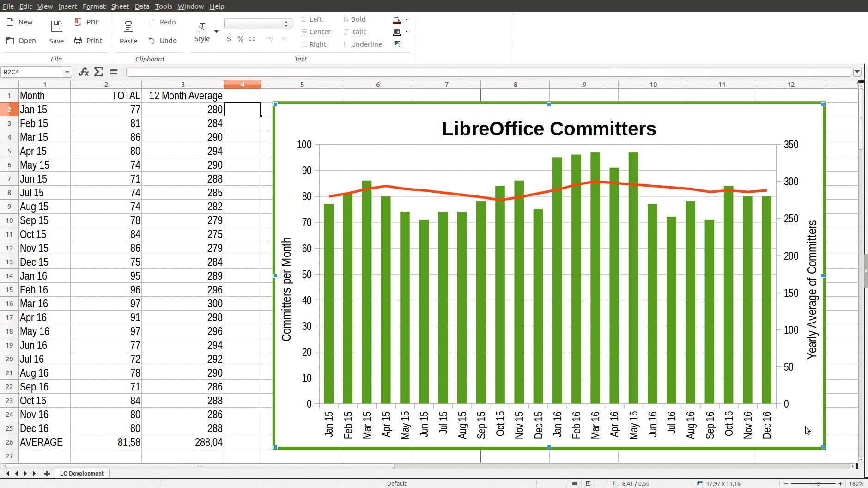Image resolution: width=868 pixels, height=488 pixels.
Task: Export the document as PDF
Action: pos(87,22)
